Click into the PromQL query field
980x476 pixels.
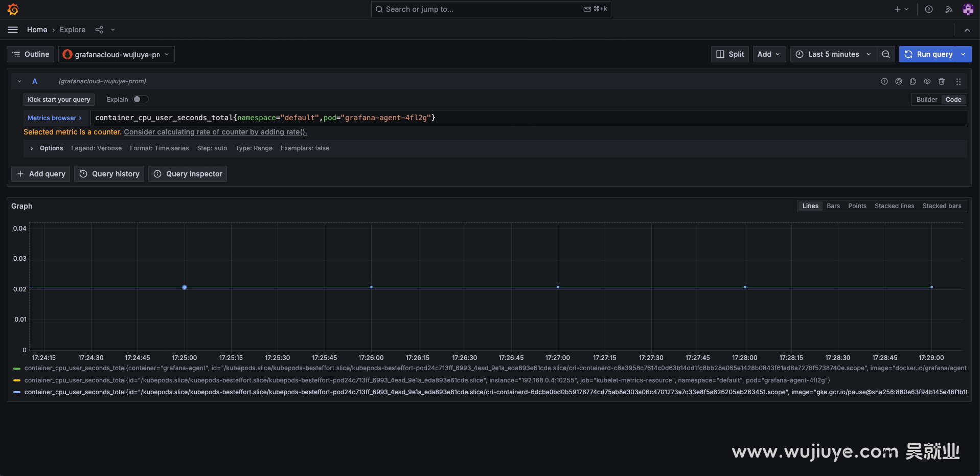(x=528, y=118)
